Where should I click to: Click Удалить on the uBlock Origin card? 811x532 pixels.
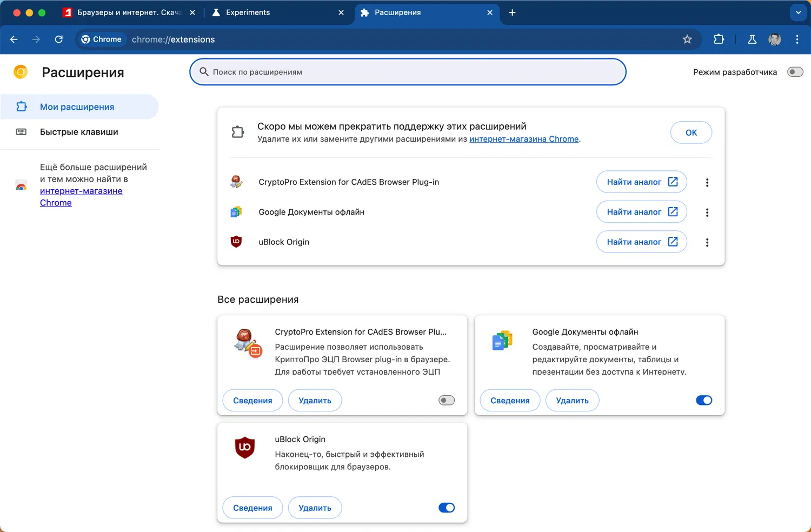point(315,508)
